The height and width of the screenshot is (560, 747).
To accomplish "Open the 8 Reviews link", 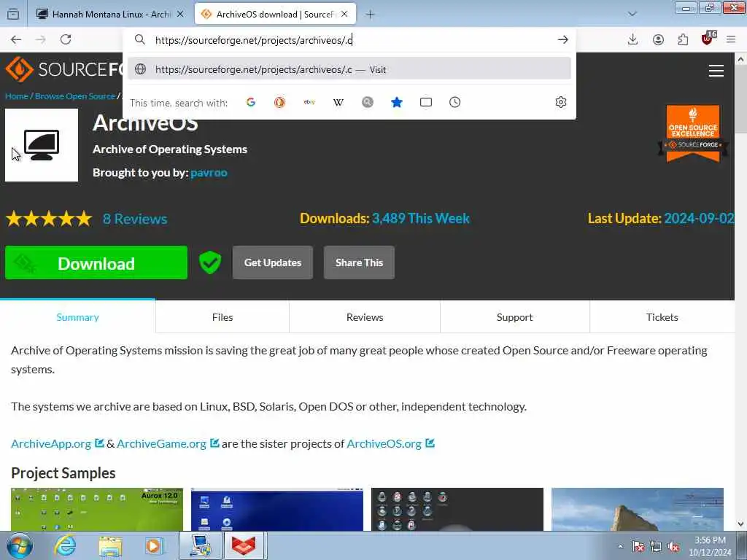I will (x=135, y=219).
